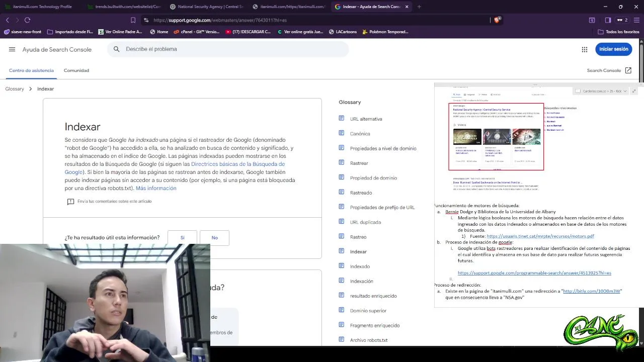The height and width of the screenshot is (362, 644).
Task: Click the document icon beside URL alternativa
Action: pos(342,119)
